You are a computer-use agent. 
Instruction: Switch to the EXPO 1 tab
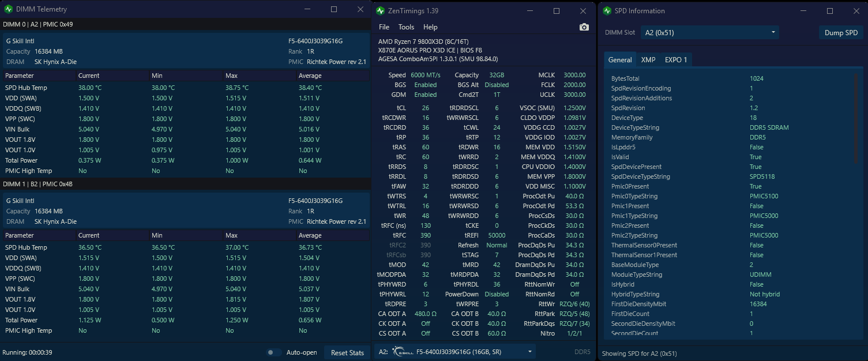(x=676, y=60)
